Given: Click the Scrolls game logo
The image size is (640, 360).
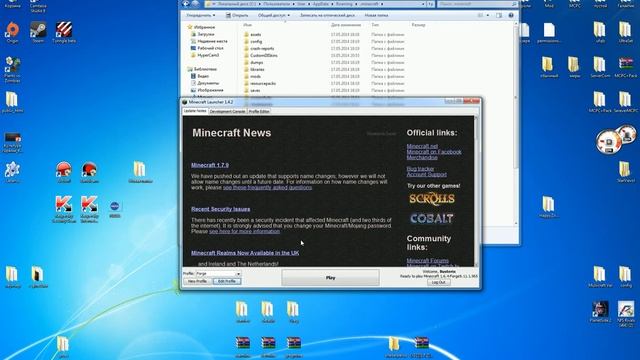Looking at the screenshot, I should pyautogui.click(x=431, y=199).
